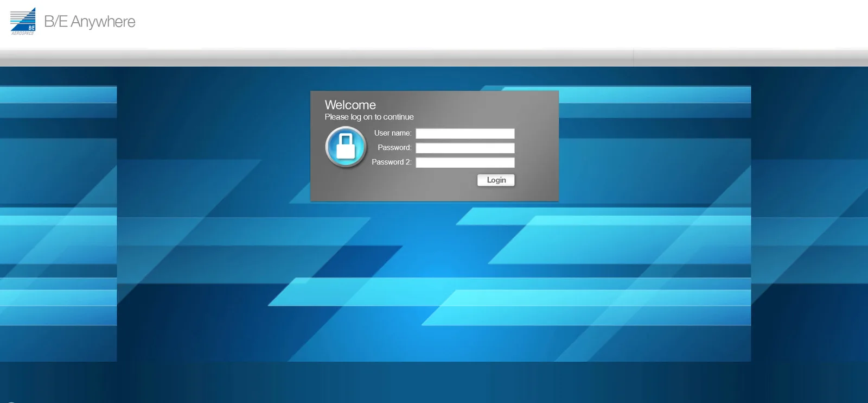
Task: Click the "Welcome" heading text
Action: click(x=350, y=105)
